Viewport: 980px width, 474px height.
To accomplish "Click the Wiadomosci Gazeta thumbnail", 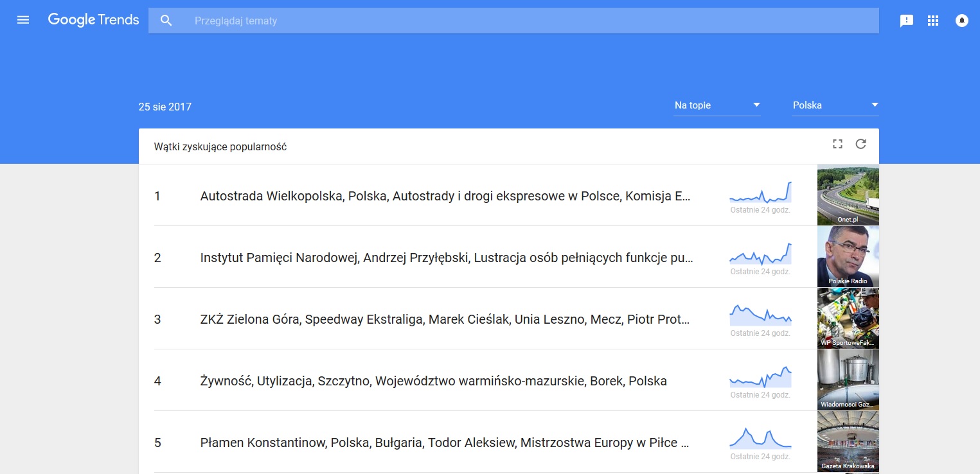I will click(x=848, y=380).
